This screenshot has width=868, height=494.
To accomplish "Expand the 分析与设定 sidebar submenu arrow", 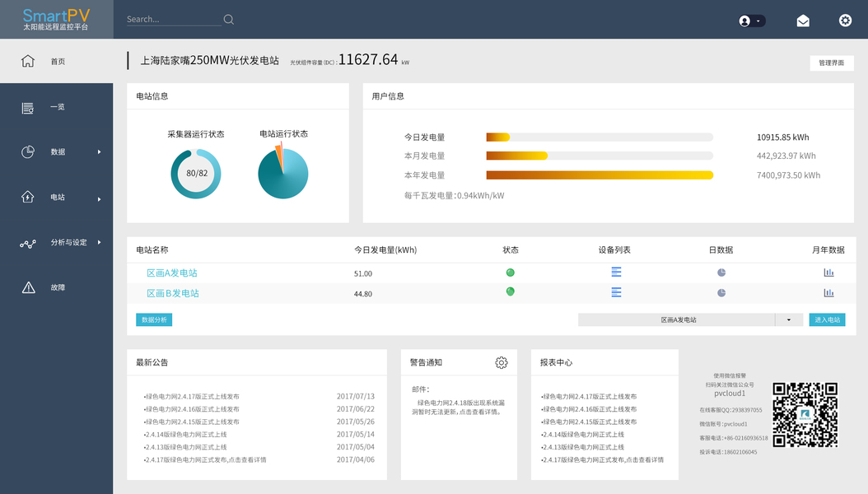I will click(x=99, y=242).
